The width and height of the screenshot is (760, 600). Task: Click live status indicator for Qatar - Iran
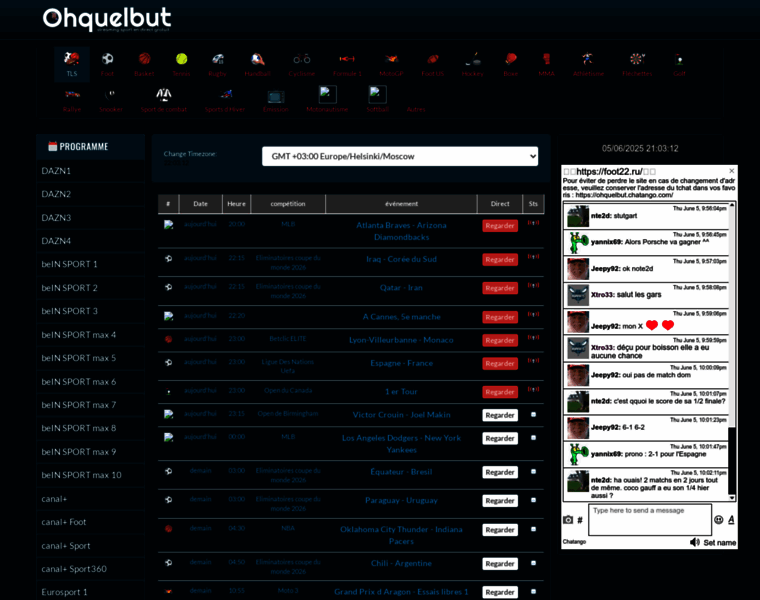(x=533, y=285)
